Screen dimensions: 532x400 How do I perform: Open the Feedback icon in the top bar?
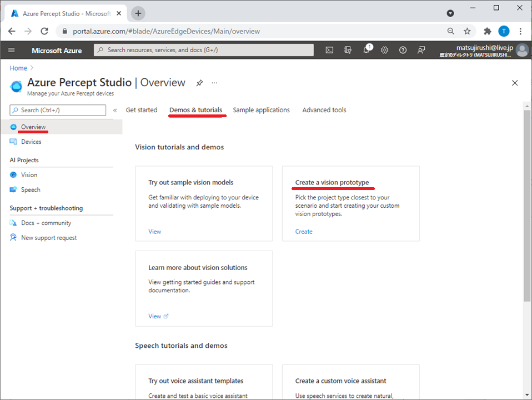point(421,50)
